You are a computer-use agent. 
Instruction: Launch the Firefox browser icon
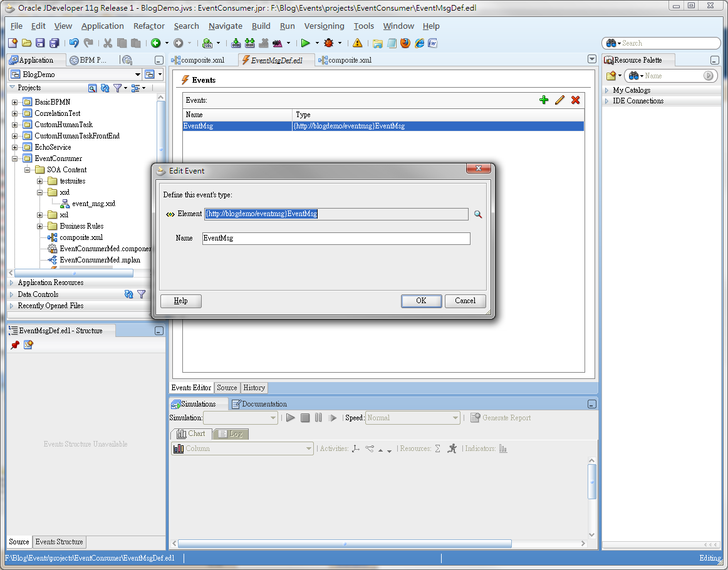pos(405,43)
